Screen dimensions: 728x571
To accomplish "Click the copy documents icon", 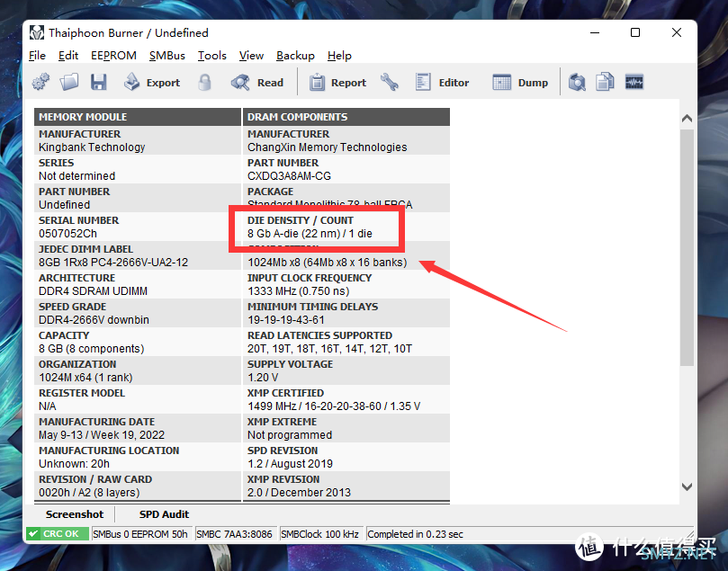I will pyautogui.click(x=605, y=83).
